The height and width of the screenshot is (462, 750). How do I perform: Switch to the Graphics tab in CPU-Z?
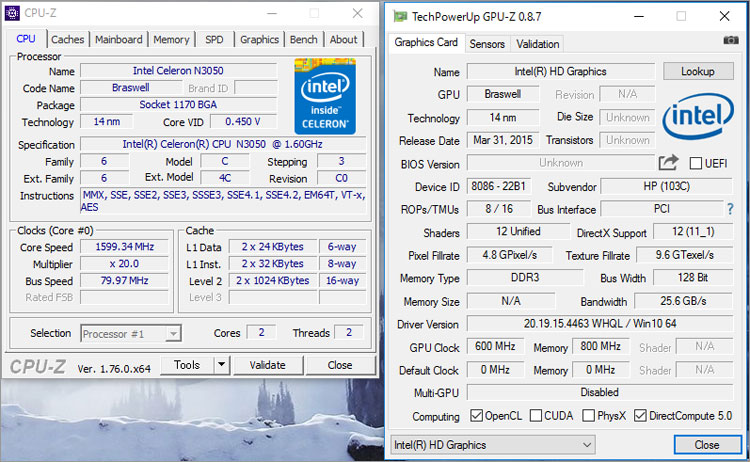point(259,40)
